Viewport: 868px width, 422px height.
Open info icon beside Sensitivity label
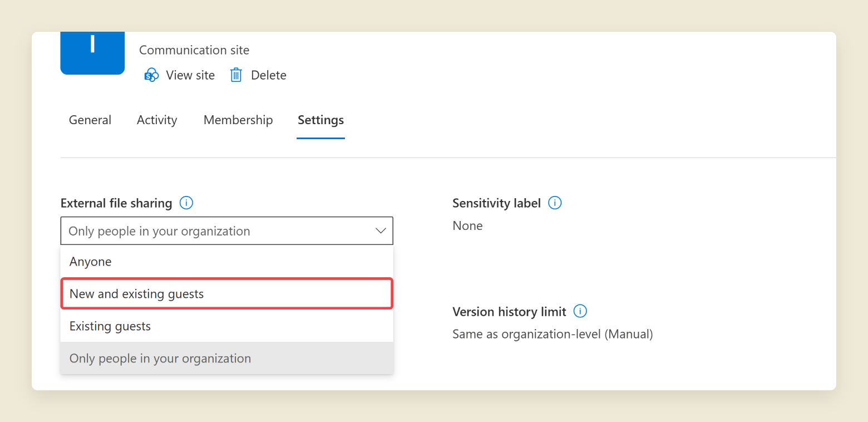pyautogui.click(x=555, y=203)
